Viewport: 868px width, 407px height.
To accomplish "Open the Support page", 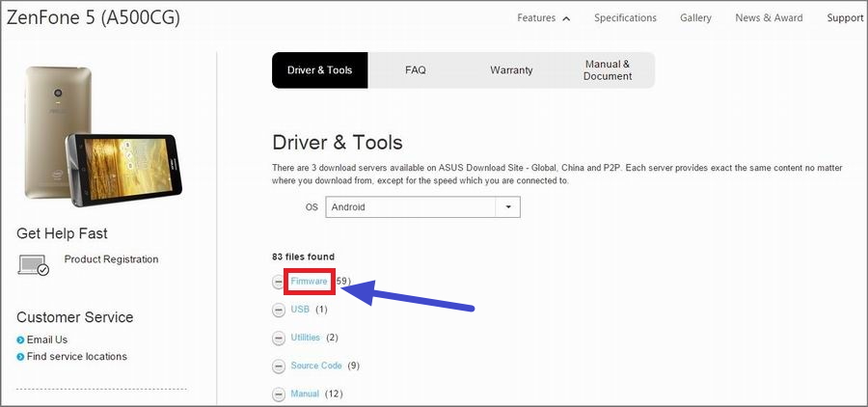I will (845, 17).
